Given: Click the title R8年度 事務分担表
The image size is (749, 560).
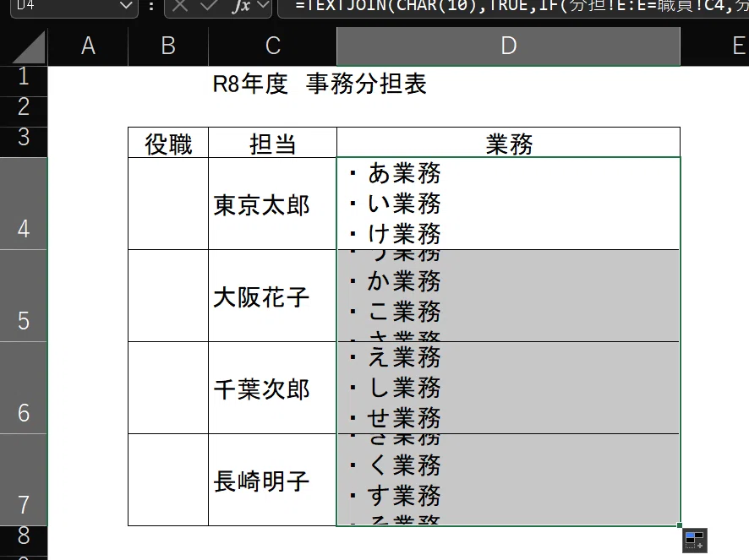Looking at the screenshot, I should 319,84.
